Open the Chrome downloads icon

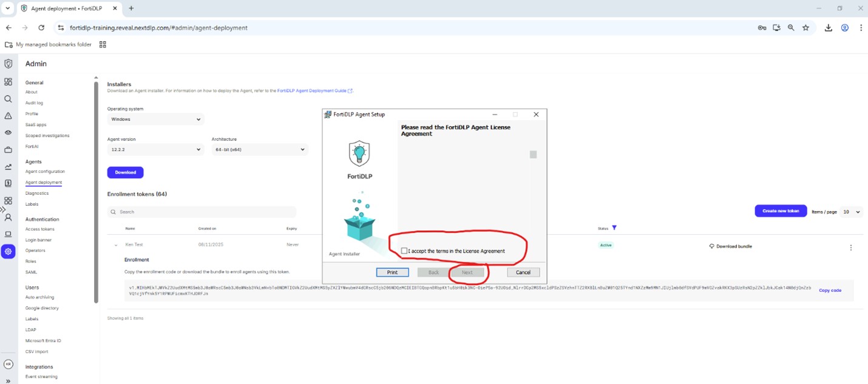(x=828, y=27)
